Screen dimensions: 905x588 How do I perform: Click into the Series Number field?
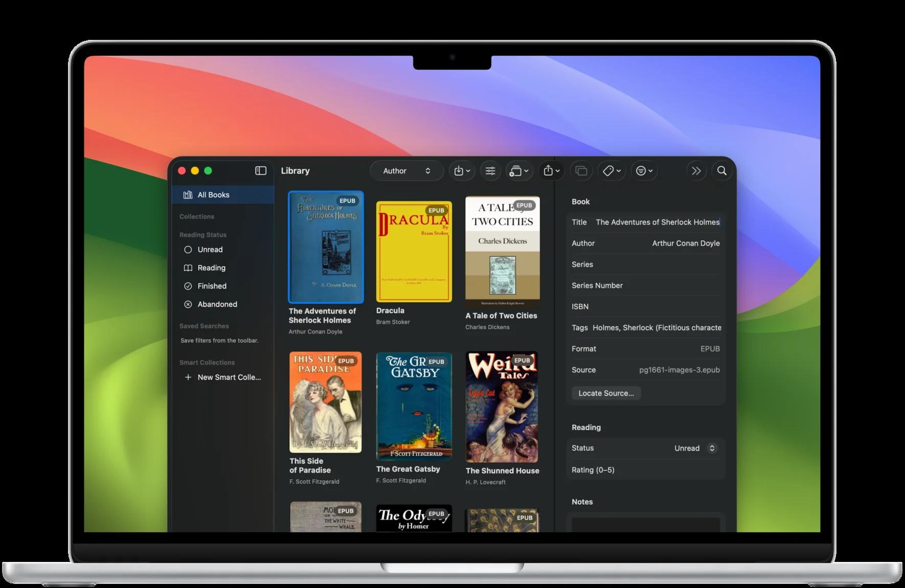point(646,285)
